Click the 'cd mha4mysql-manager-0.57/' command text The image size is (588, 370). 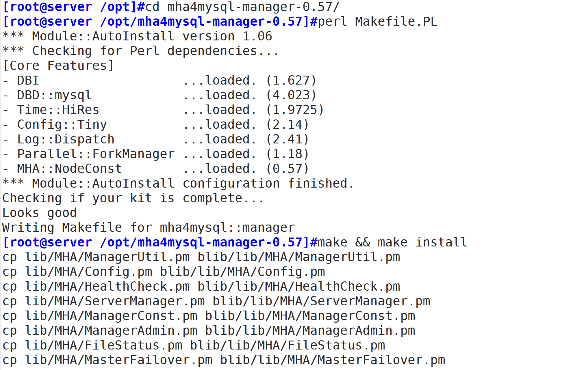coord(242,7)
